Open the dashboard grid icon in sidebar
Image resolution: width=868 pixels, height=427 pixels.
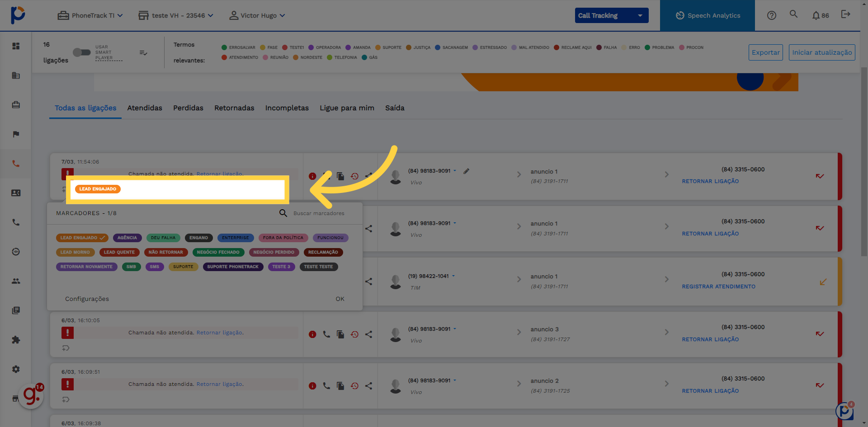[x=16, y=46]
